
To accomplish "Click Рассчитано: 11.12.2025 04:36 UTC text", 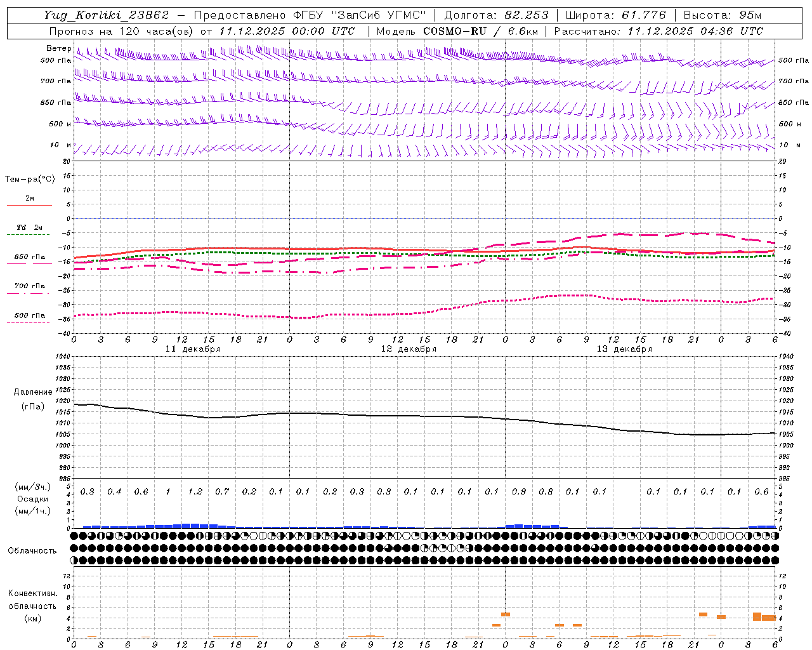I will (x=658, y=31).
